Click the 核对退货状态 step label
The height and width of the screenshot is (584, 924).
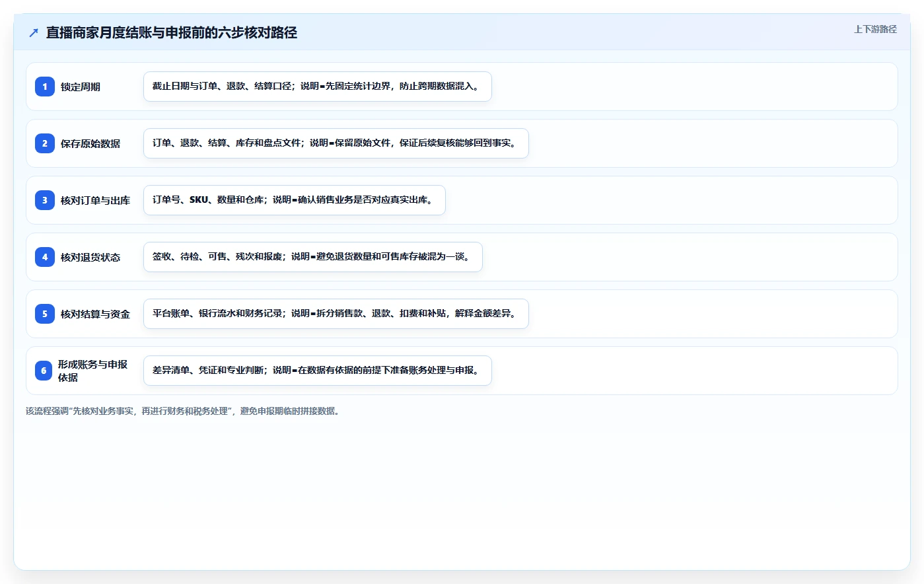[x=90, y=258]
